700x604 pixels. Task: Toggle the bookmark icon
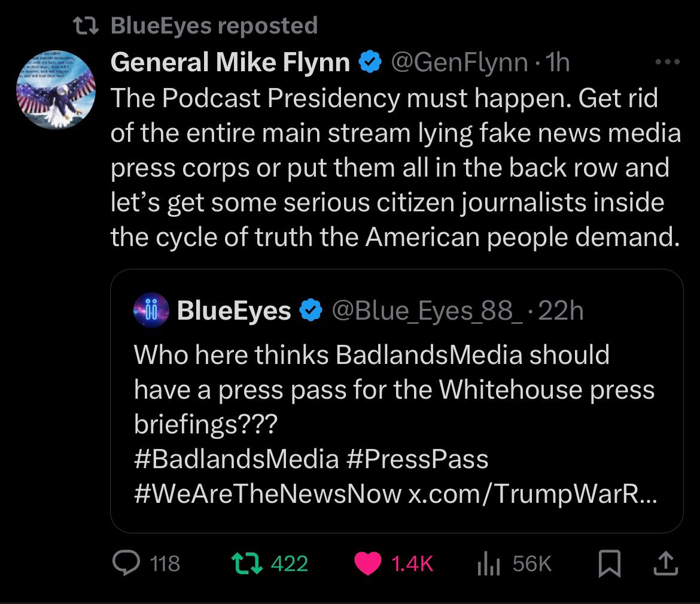610,563
